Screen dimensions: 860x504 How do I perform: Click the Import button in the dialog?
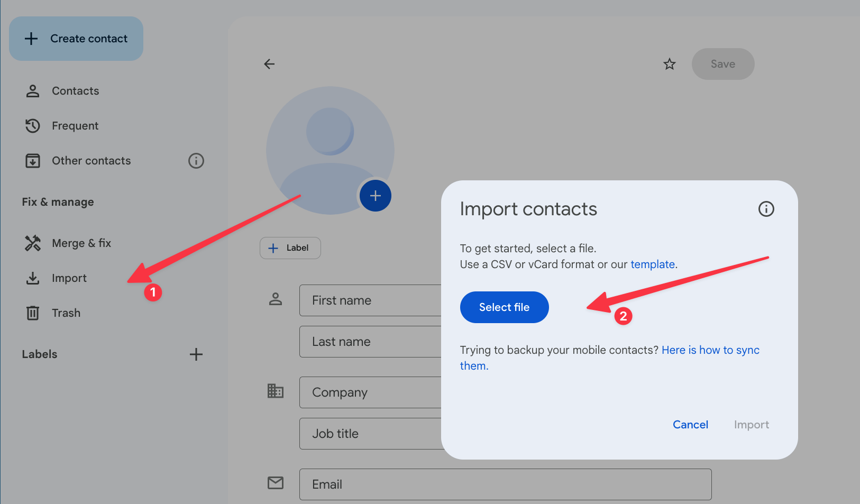(752, 425)
